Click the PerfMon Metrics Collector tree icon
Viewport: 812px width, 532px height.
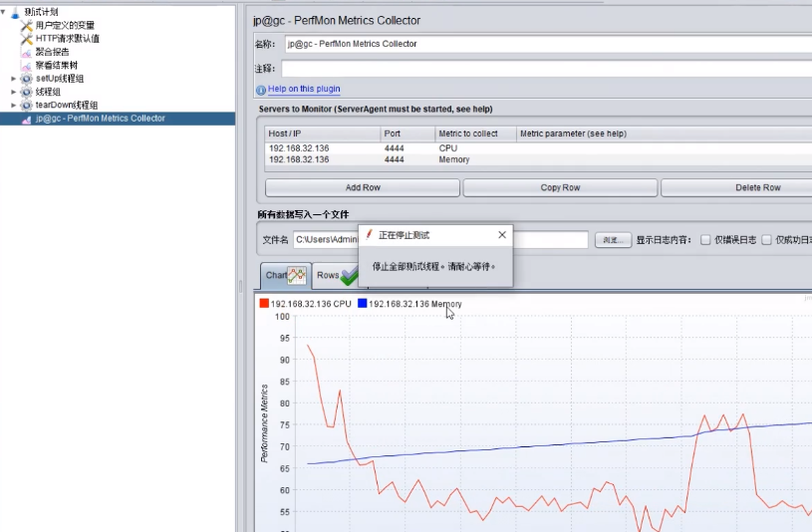point(27,119)
